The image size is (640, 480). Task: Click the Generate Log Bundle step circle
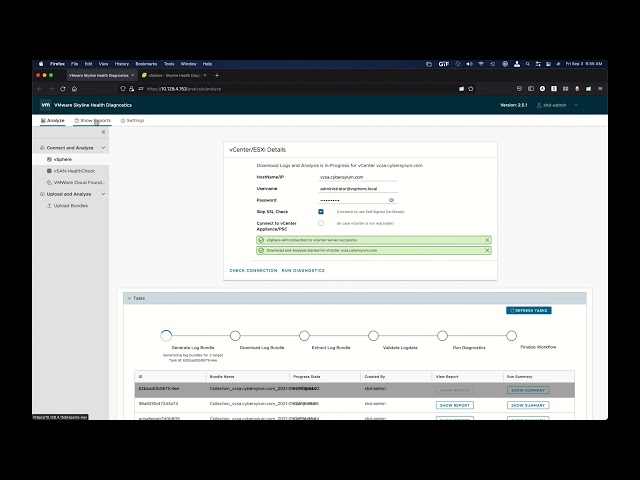tap(166, 336)
